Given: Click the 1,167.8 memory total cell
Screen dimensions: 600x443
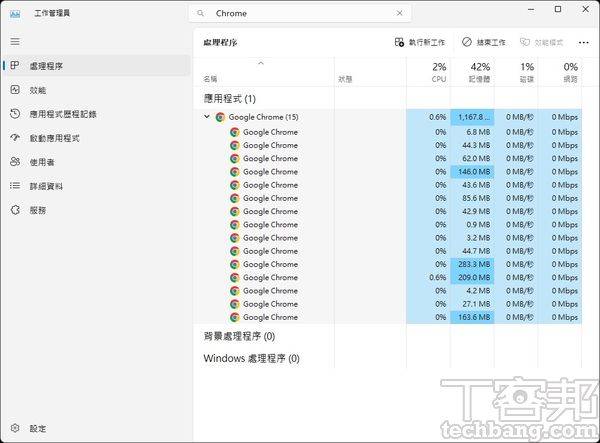Looking at the screenshot, I should click(x=472, y=117).
